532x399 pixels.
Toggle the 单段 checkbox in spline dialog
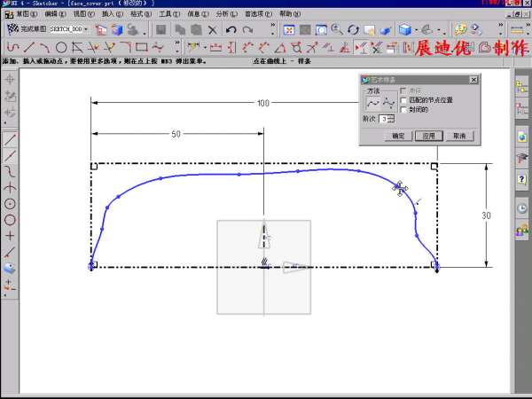pyautogui.click(x=404, y=90)
